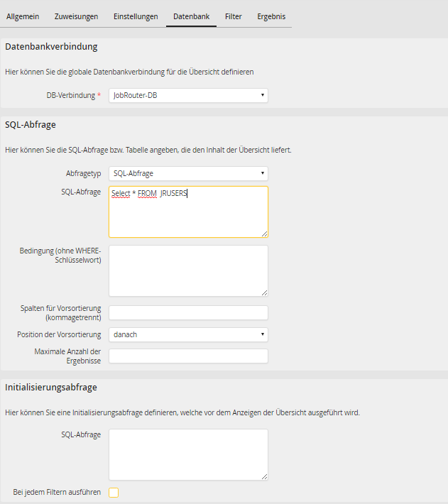
Task: Switch to the Allgemein tab
Action: point(23,16)
